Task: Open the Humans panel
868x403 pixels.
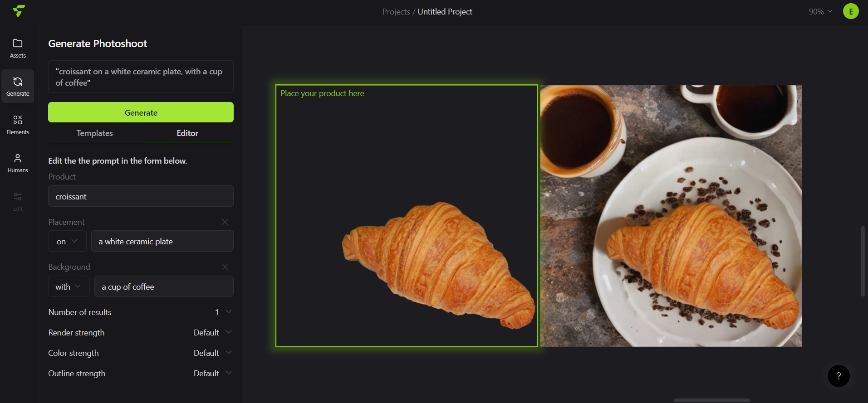Action: (18, 163)
